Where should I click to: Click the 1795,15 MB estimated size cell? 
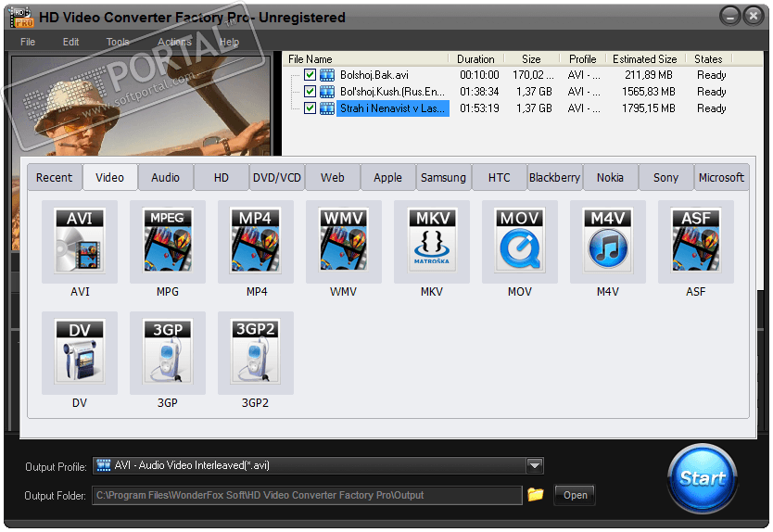click(x=648, y=108)
